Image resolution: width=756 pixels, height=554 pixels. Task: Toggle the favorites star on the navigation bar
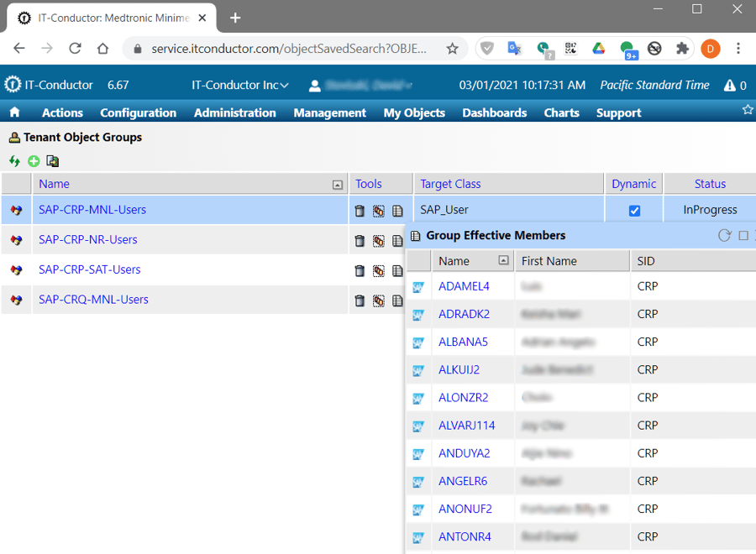748,108
